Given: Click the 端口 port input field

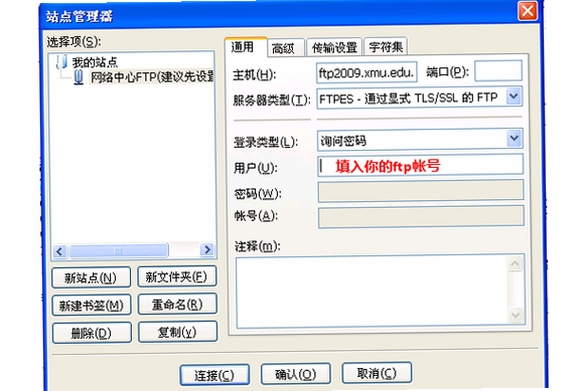Looking at the screenshot, I should (x=498, y=70).
